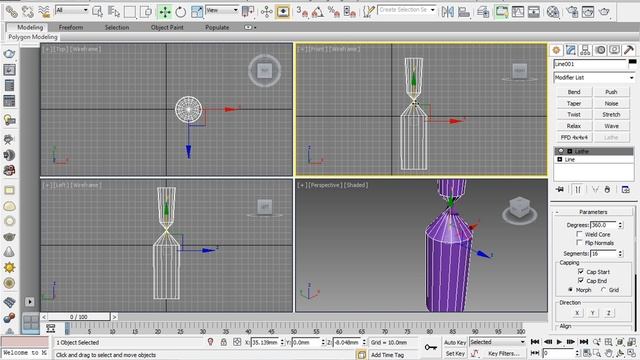Image resolution: width=640 pixels, height=360 pixels.
Task: Open the Polygon Modeling panel
Action: [x=33, y=37]
